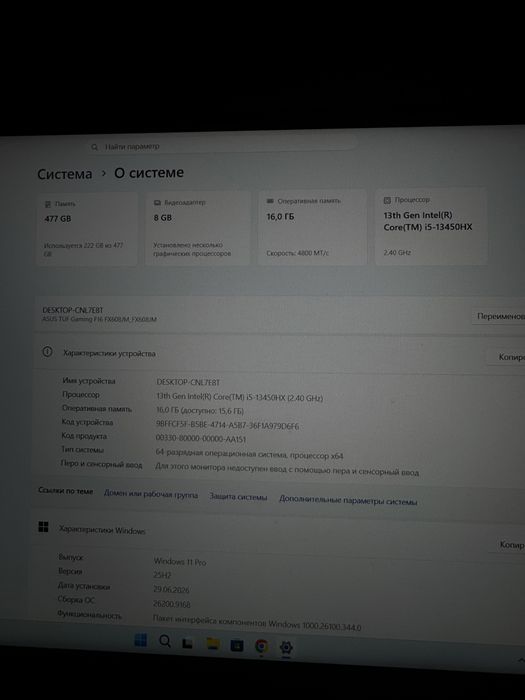Focus the Найти параметр search field
Screen dimensions: 525x700
point(222,146)
